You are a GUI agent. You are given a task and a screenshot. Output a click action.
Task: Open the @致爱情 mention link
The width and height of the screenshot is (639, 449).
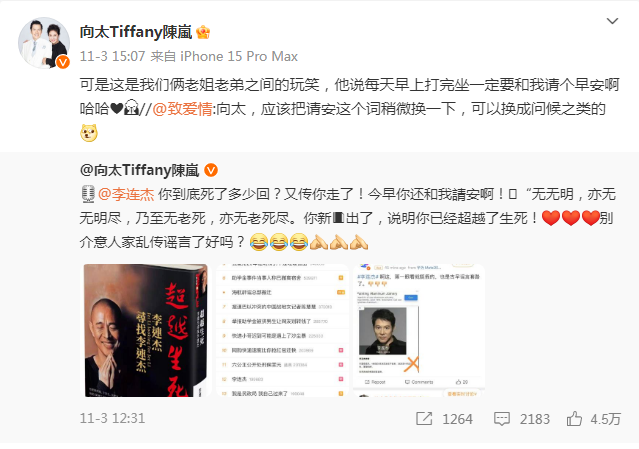click(x=182, y=109)
